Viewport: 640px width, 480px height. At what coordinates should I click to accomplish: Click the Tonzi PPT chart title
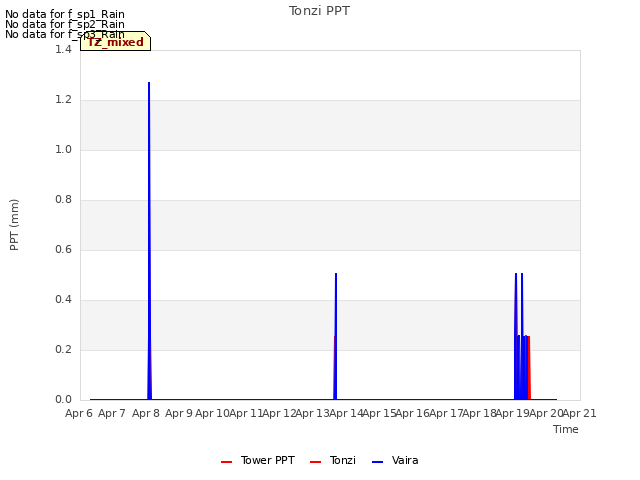click(x=319, y=11)
